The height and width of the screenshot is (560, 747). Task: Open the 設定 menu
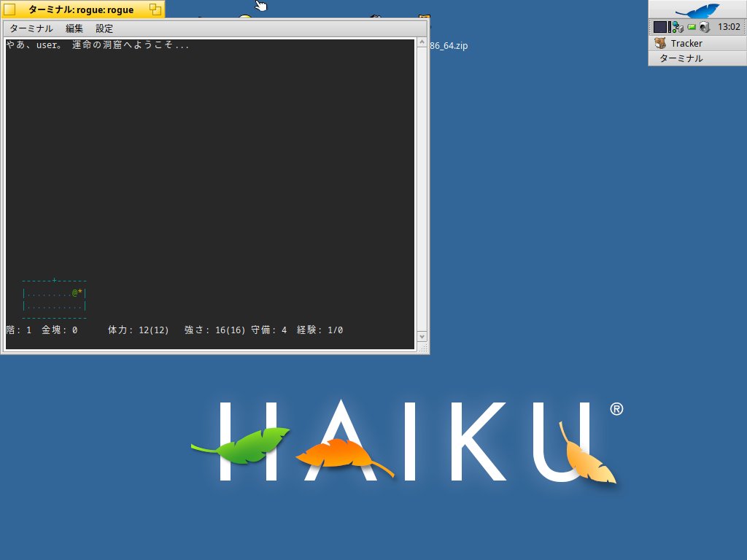(x=104, y=28)
